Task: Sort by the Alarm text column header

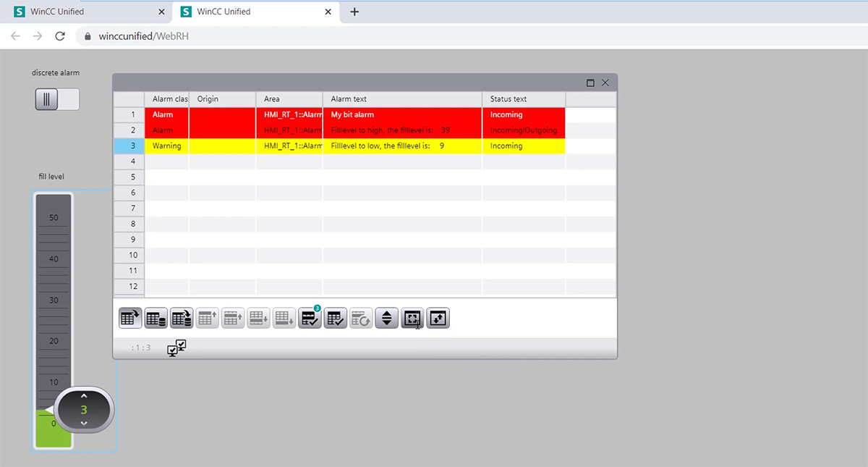Action: [x=402, y=99]
